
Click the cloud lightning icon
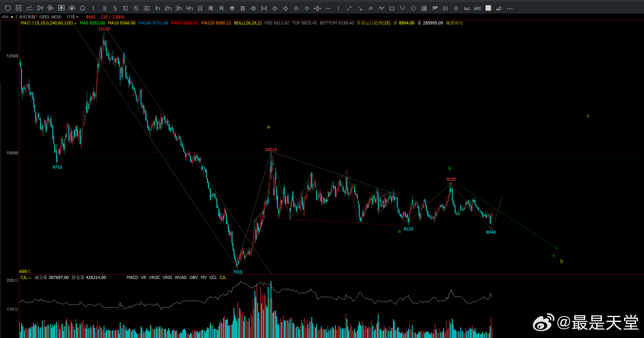[x=72, y=8]
